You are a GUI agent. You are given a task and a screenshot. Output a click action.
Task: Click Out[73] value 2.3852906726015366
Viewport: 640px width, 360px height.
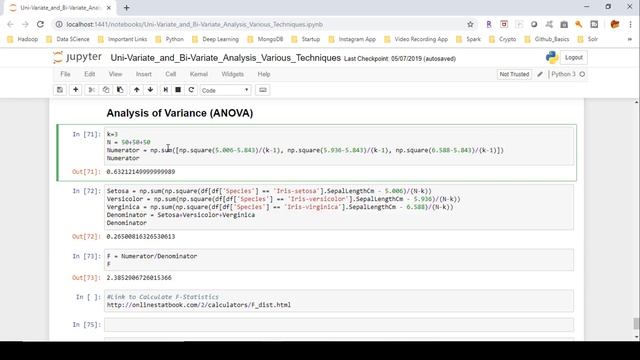point(139,278)
